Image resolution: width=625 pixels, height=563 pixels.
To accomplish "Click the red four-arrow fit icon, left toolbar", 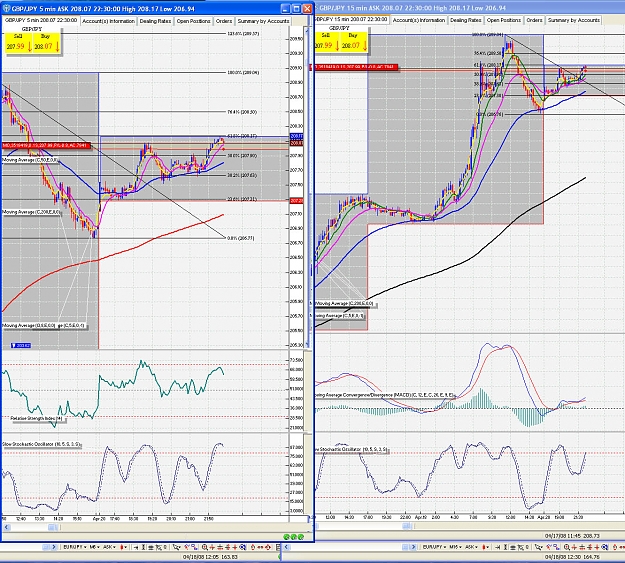I will 267,547.
